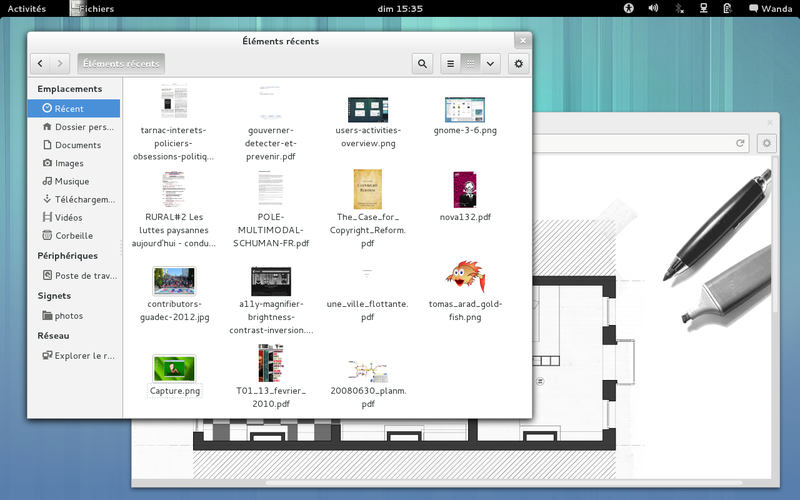Select Corbeille in the sidebar
This screenshot has width=800, height=500.
73,236
